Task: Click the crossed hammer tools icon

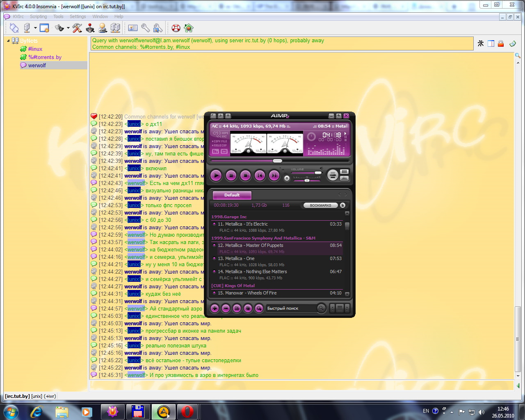Action: pos(77,28)
